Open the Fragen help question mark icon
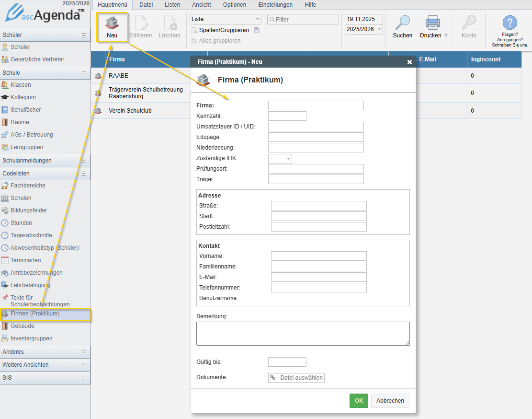 pos(509,23)
